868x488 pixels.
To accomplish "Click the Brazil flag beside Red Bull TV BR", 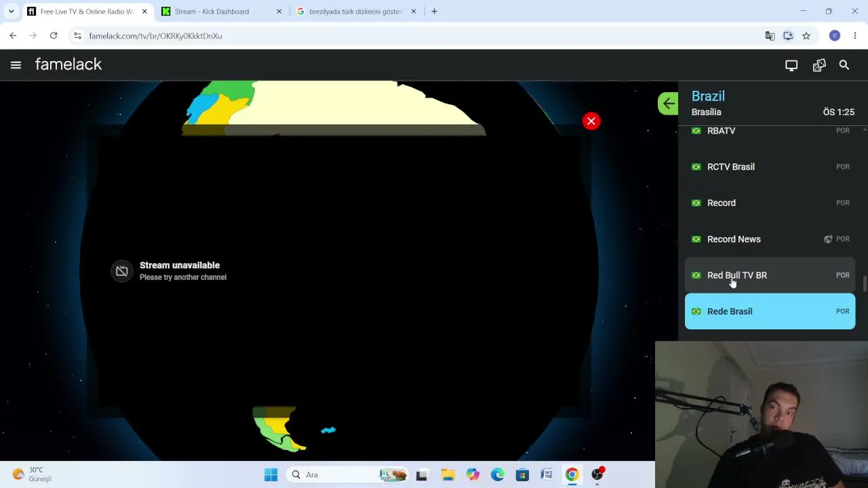I will (x=696, y=275).
